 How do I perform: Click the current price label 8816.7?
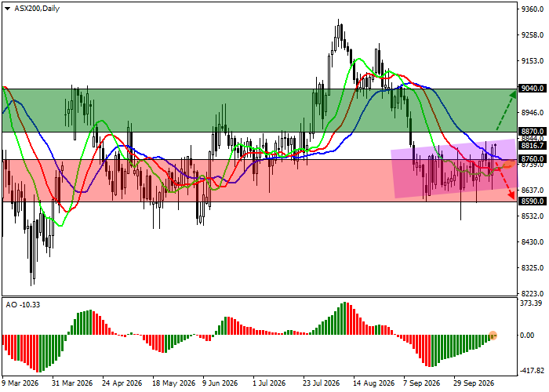(533, 146)
